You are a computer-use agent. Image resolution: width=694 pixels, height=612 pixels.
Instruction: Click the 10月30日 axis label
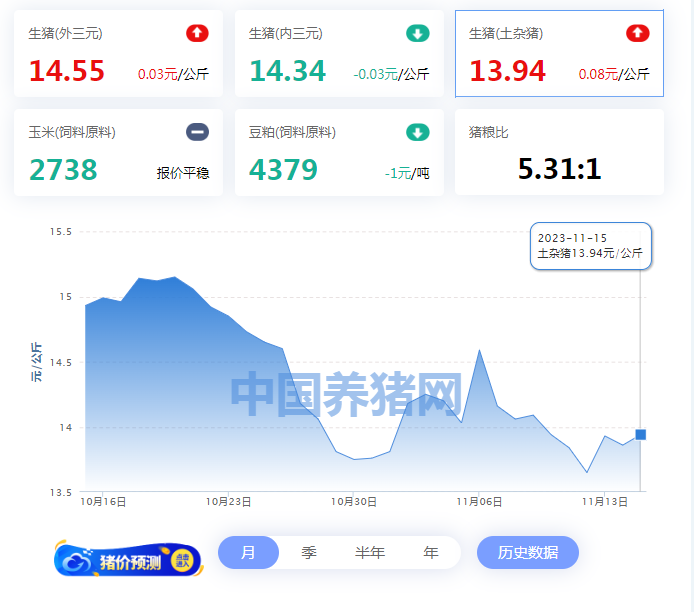click(x=354, y=501)
